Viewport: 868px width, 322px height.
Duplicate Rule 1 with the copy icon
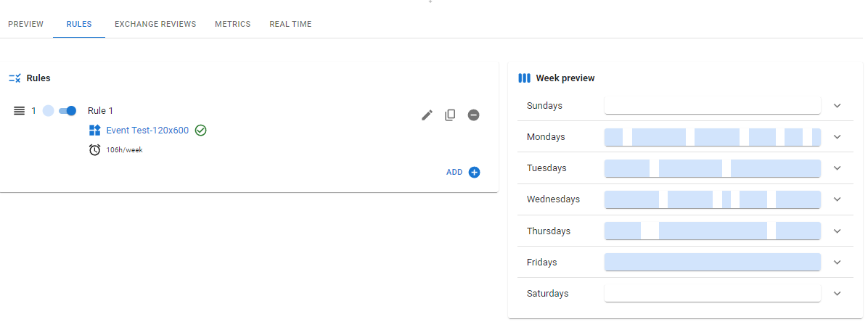click(450, 115)
